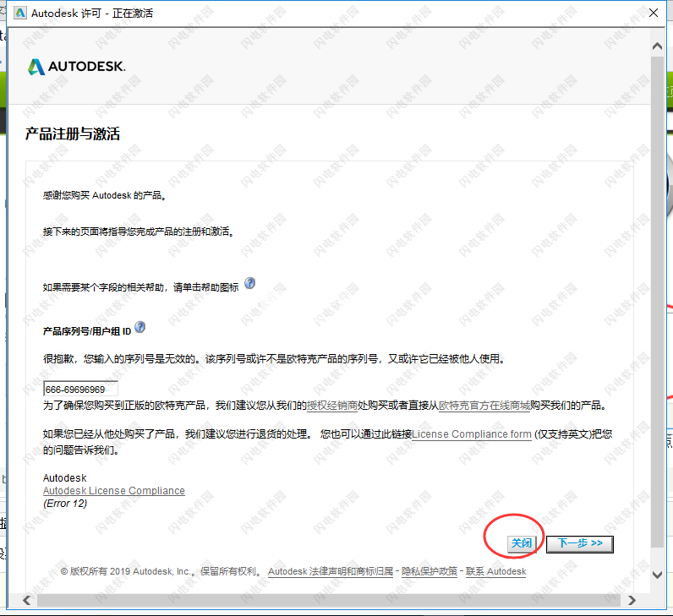This screenshot has height=616, width=673.
Task: Click the serial number input field
Action: [80, 389]
